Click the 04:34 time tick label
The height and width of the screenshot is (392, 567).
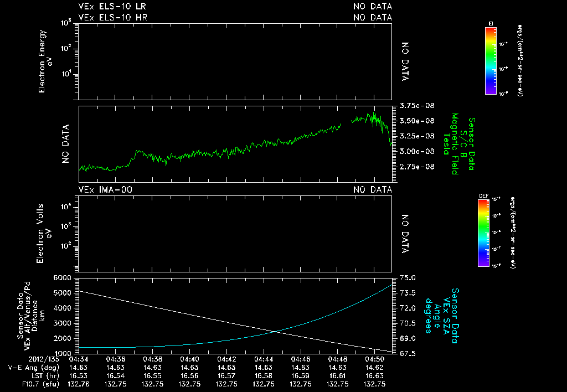[79, 359]
